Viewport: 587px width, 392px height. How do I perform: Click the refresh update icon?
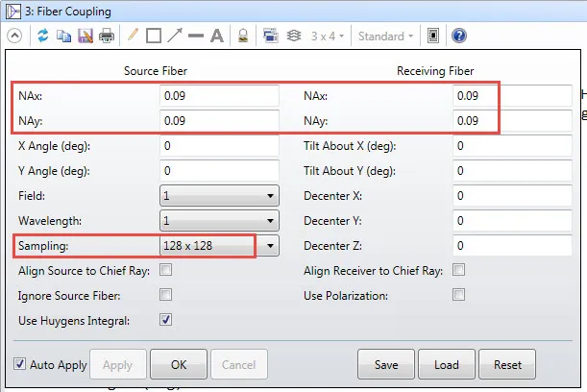coord(43,37)
